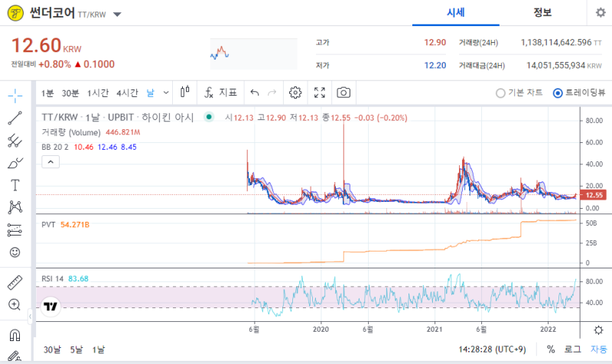Click the 거래량 (Volume) indicator legend
The image size is (612, 364).
click(x=71, y=132)
